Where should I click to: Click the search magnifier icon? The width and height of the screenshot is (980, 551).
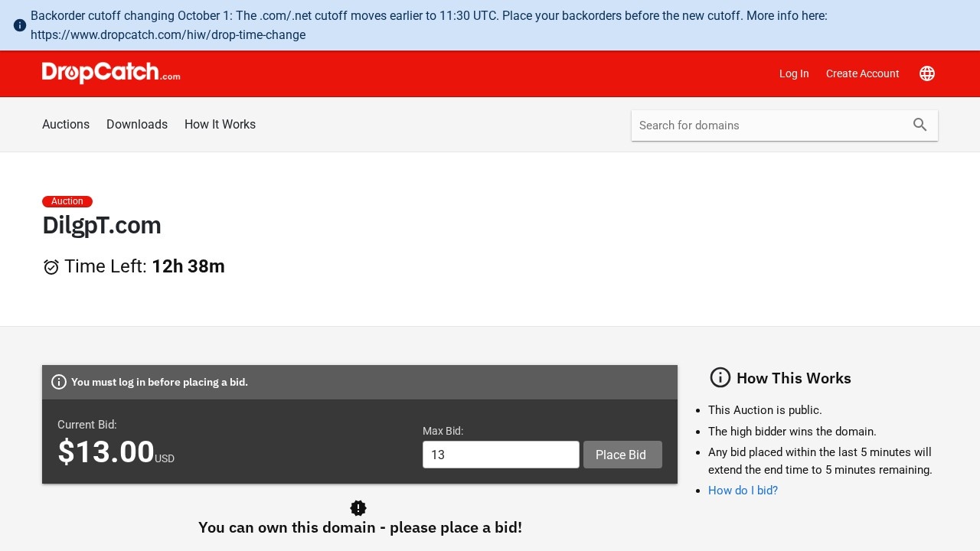coord(920,125)
